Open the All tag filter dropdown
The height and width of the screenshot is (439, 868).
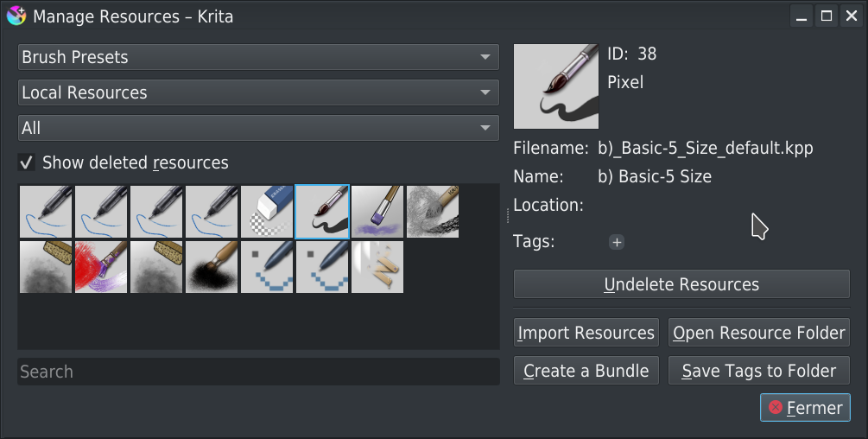[x=258, y=128]
